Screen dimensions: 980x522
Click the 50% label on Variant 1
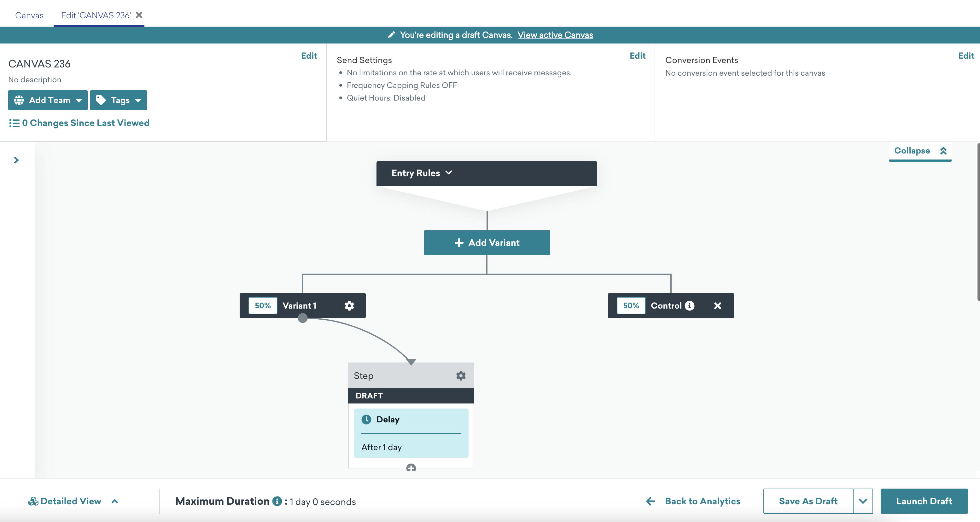click(x=262, y=305)
